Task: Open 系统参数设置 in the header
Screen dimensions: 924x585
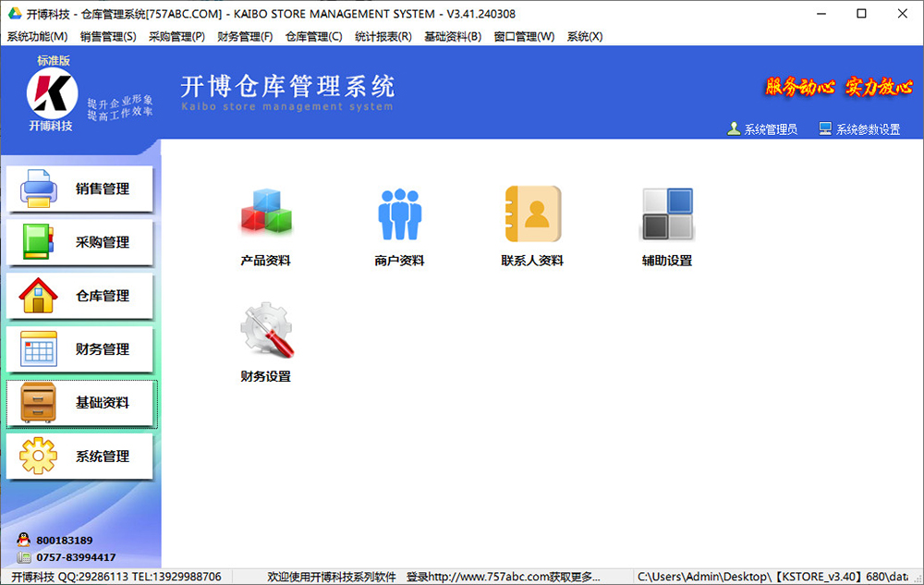Action: [x=859, y=129]
